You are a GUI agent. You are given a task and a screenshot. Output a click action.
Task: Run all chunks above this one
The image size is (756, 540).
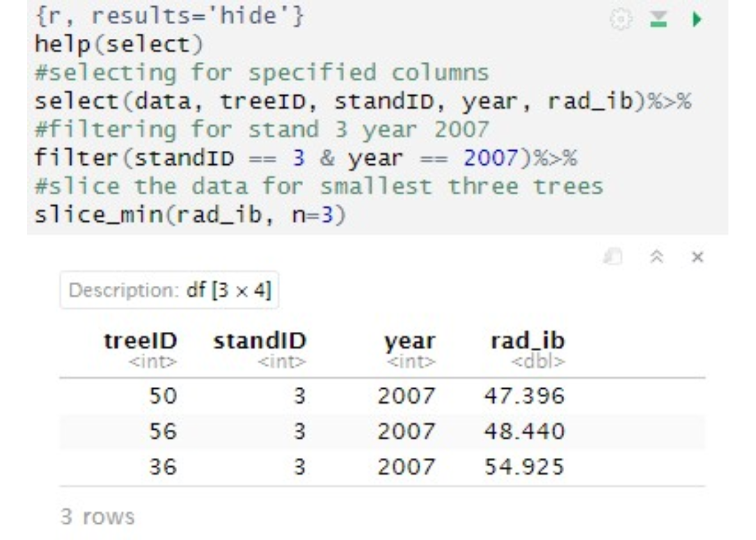tap(658, 20)
